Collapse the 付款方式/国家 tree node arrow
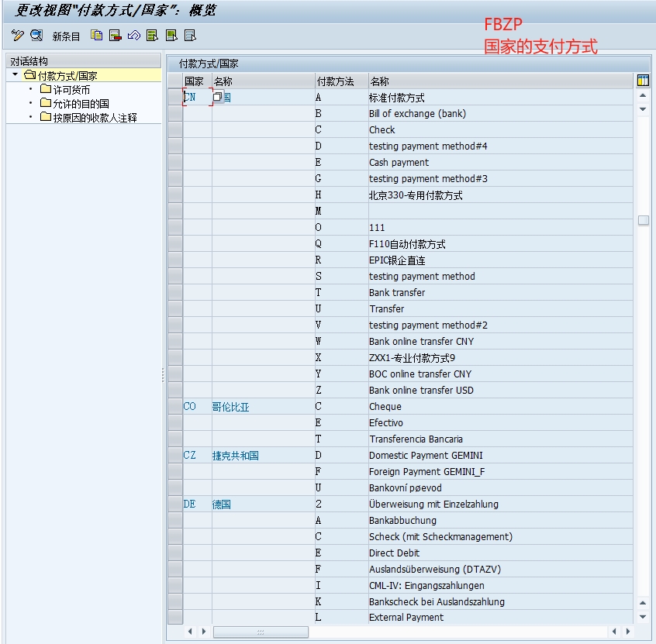This screenshot has height=644, width=656. click(x=16, y=75)
